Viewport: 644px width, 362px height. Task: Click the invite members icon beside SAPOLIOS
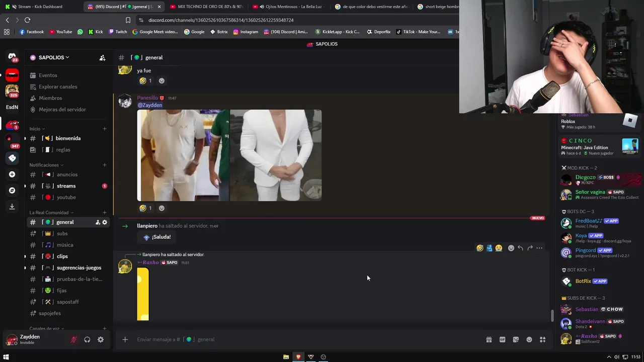103,58
